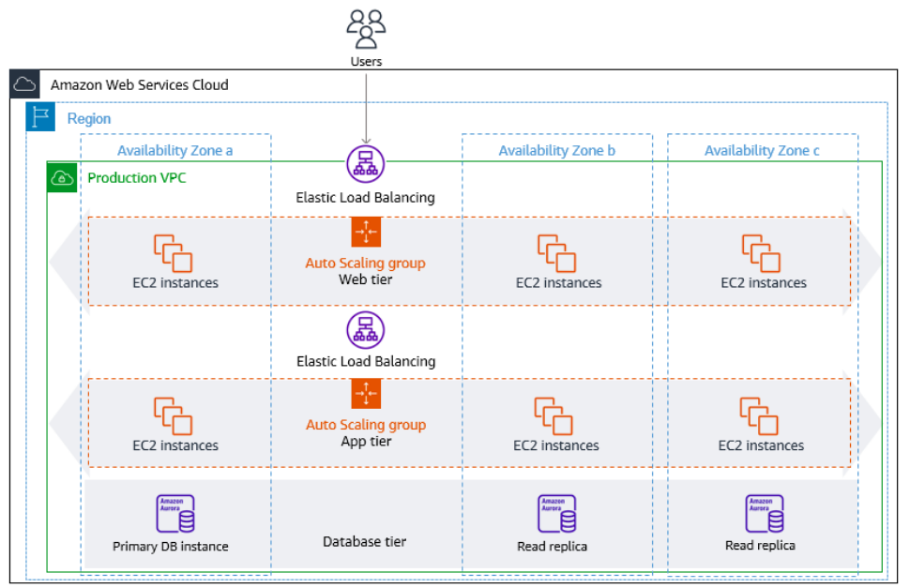Click the 'Web tier' label
910x588 pixels.
pos(366,279)
